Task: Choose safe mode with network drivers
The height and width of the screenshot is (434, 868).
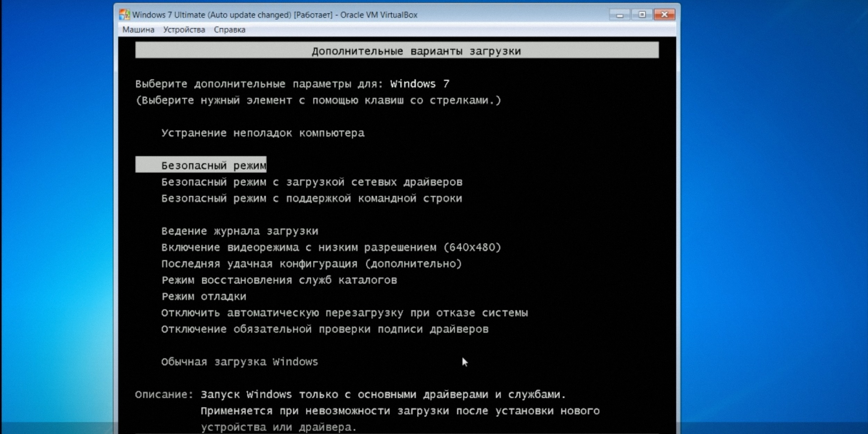Action: click(x=311, y=182)
